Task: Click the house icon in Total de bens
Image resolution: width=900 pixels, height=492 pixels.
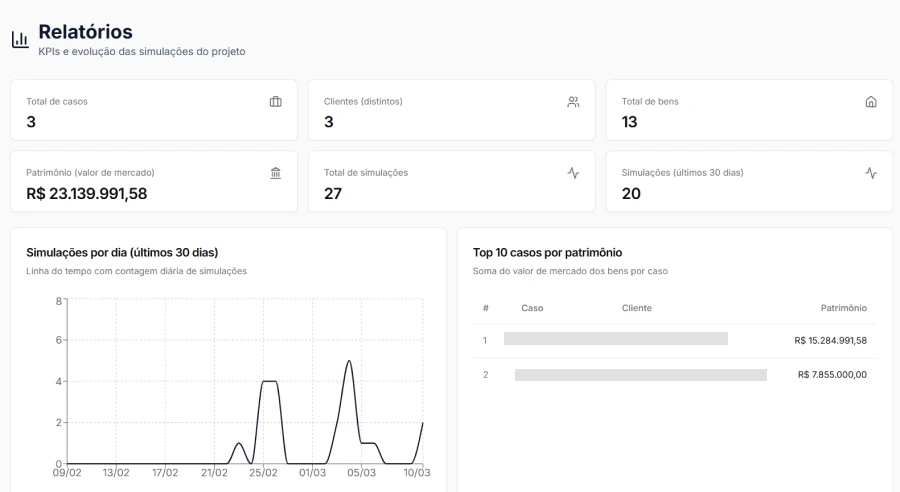Action: (870, 102)
